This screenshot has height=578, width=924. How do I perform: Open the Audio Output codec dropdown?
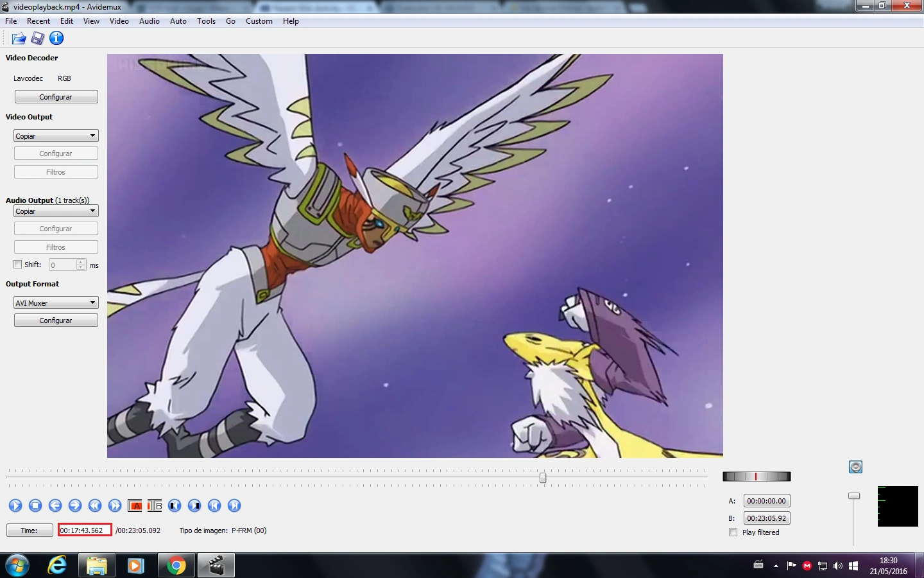pyautogui.click(x=56, y=211)
